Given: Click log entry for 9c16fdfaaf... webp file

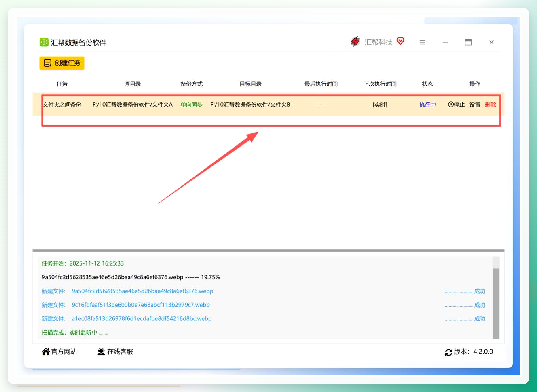Looking at the screenshot, I should click(x=126, y=305).
